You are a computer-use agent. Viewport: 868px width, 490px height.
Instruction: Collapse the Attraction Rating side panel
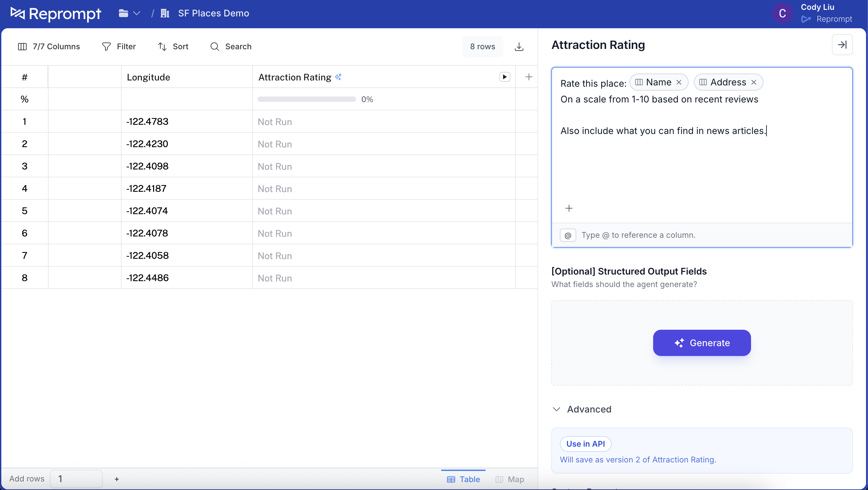pyautogui.click(x=842, y=44)
